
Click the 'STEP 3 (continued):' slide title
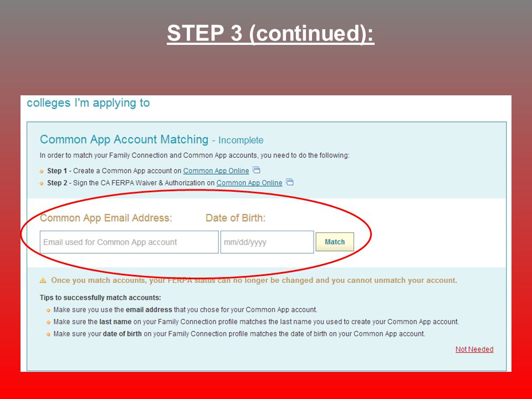270,33
